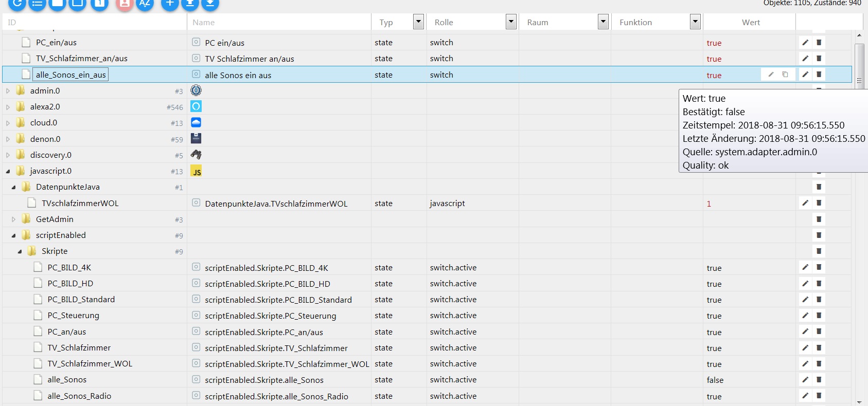Image resolution: width=868 pixels, height=406 pixels.
Task: Click the denon.0 adapter icon
Action: coord(196,138)
